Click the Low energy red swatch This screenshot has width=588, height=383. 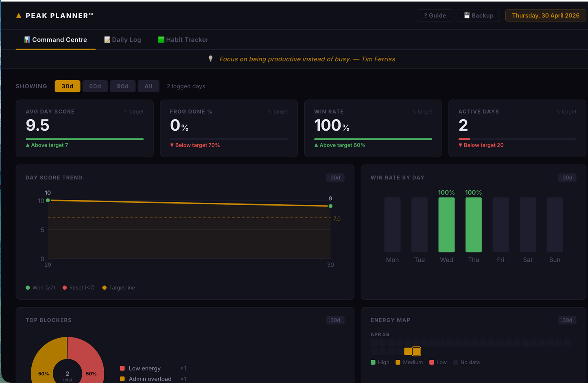coord(122,368)
